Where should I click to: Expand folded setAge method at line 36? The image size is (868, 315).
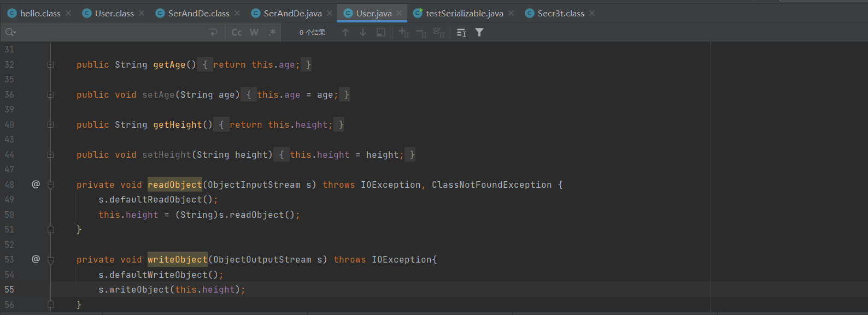pos(50,94)
